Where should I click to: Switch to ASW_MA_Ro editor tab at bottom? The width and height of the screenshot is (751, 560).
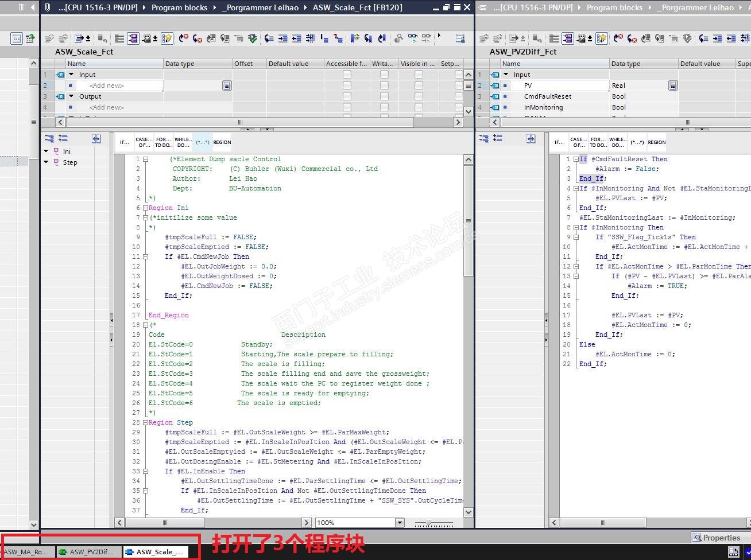pyautogui.click(x=27, y=552)
